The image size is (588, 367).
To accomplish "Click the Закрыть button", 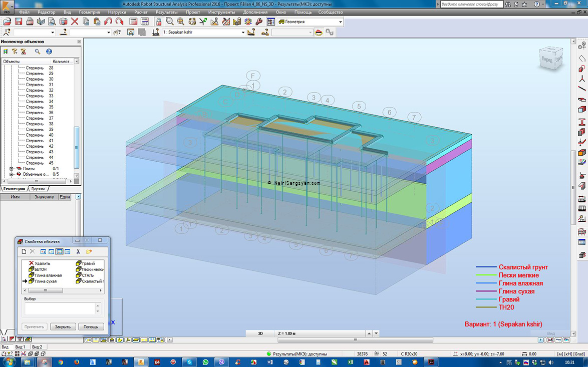I will [x=63, y=326].
